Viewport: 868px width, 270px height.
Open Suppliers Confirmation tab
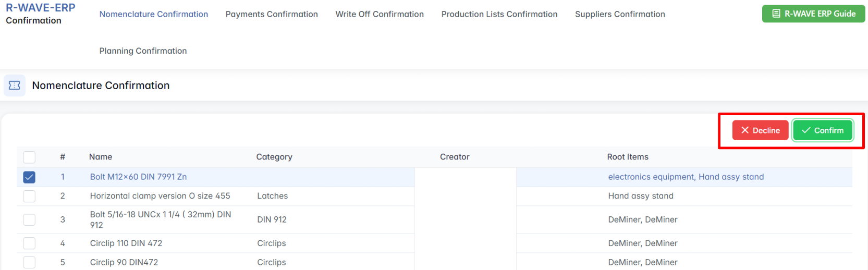[x=620, y=14]
